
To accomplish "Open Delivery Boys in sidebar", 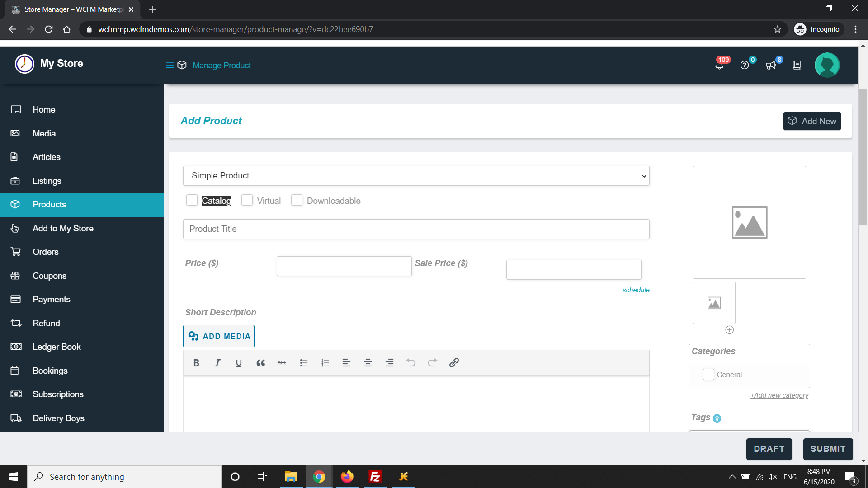I will pyautogui.click(x=82, y=418).
